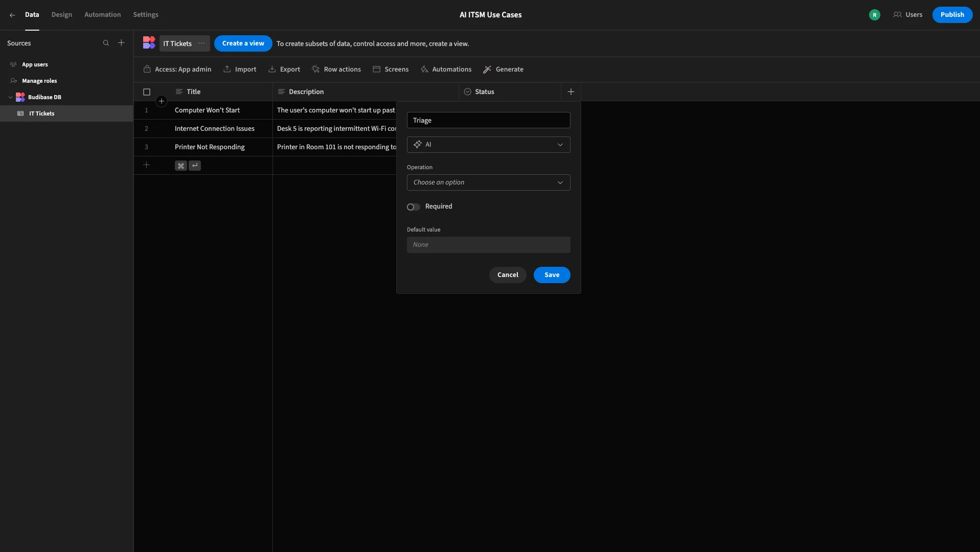Open the Settings tab

[x=146, y=15]
